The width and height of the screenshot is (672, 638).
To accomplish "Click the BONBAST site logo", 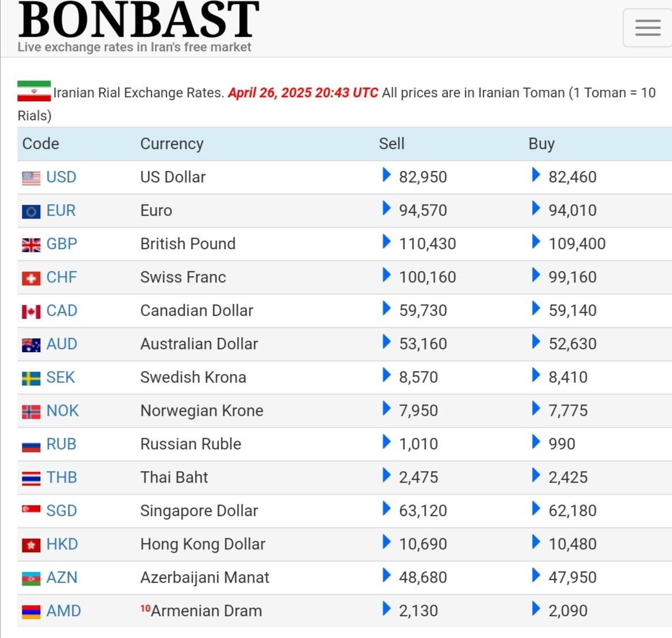I will (x=139, y=20).
